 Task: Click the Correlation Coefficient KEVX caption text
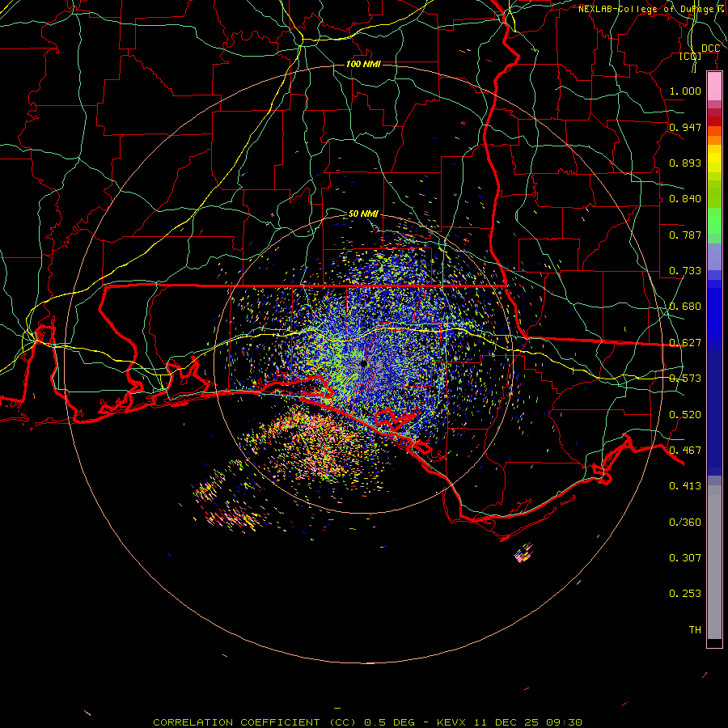[367, 722]
